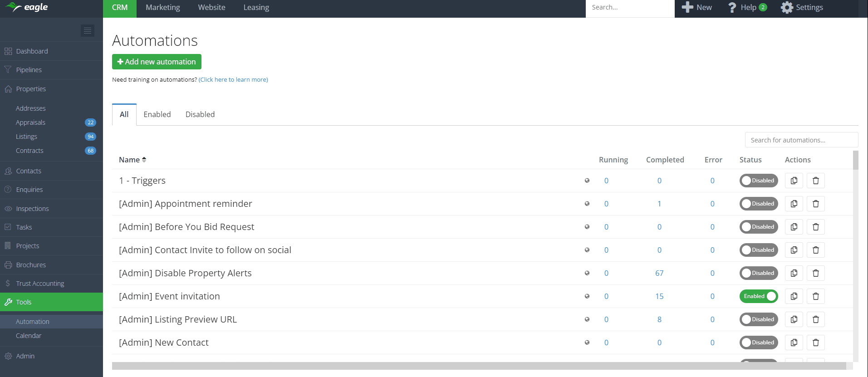Toggle status of 1 - Triggers automation
The image size is (868, 377).
758,181
